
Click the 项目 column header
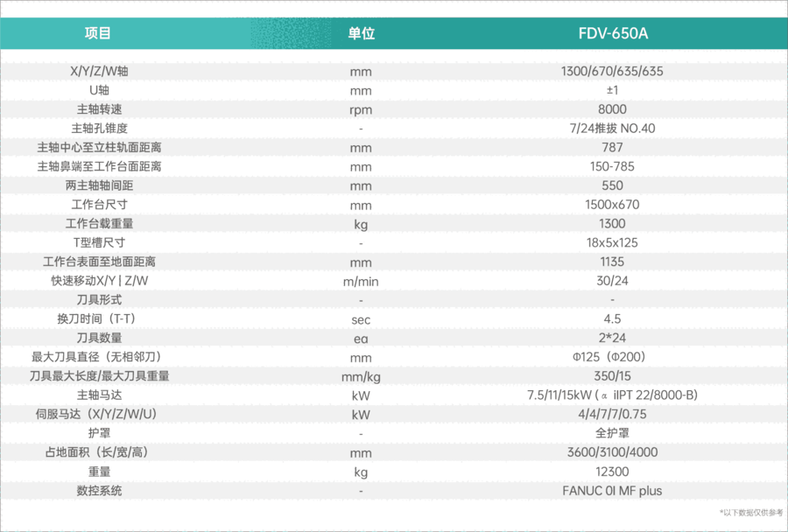click(x=98, y=34)
